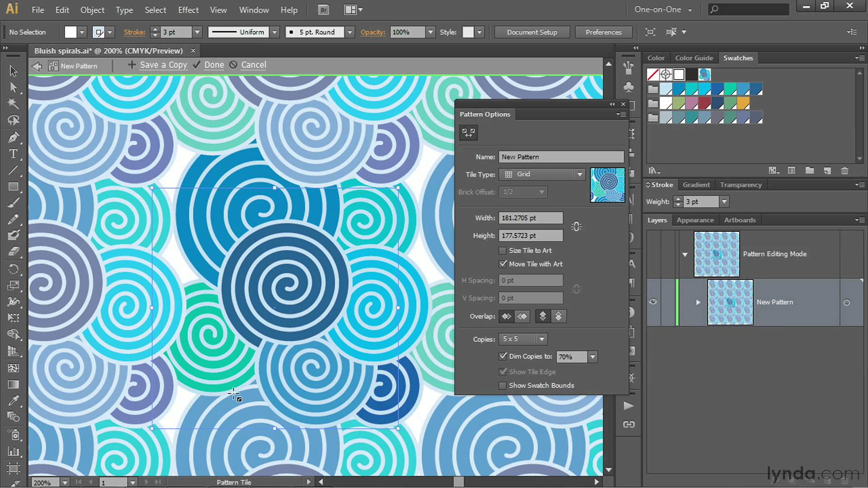Activate the Pattern Tile tool in Pattern Options

point(468,132)
